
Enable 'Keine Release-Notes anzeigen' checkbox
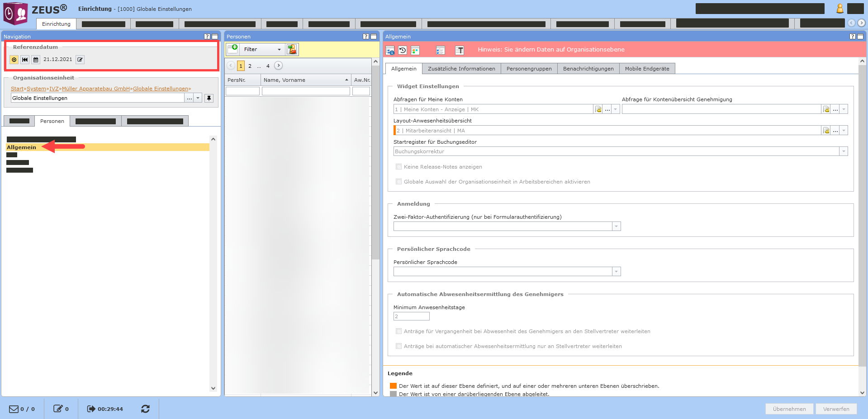tap(398, 167)
